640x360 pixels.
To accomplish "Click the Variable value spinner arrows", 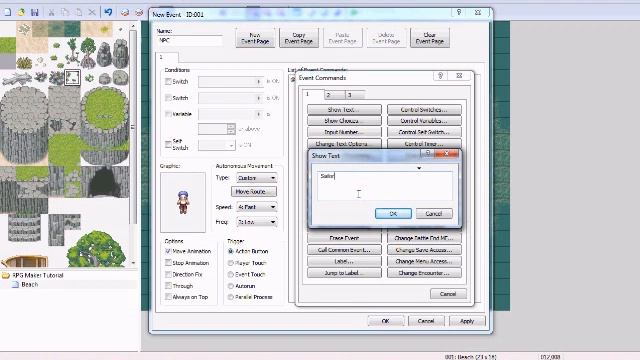I will (231, 129).
